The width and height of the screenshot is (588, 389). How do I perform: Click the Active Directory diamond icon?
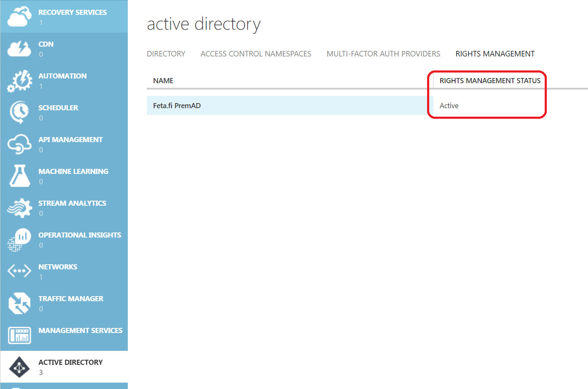[20, 367]
